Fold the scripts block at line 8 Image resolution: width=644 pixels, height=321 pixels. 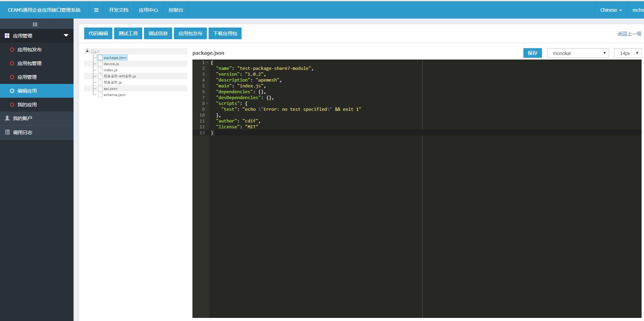pos(207,104)
